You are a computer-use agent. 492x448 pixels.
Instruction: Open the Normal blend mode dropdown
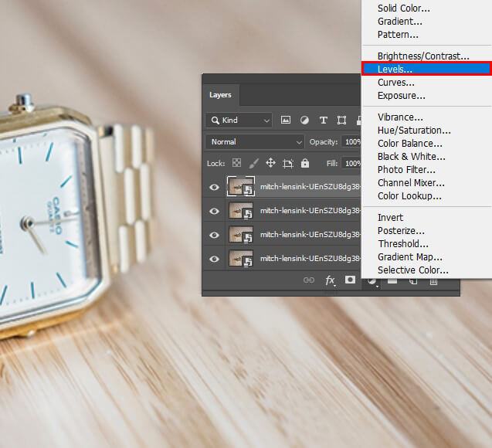pos(256,142)
